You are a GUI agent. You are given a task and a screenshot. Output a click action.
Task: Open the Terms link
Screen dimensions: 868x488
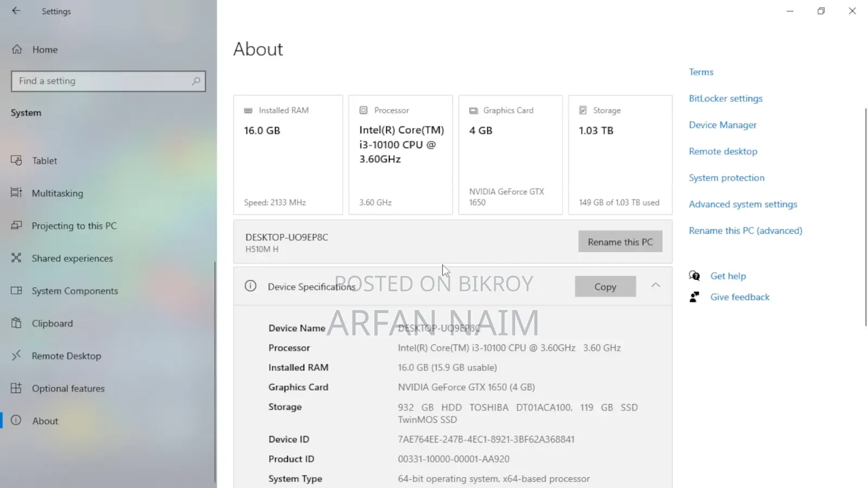pos(701,72)
